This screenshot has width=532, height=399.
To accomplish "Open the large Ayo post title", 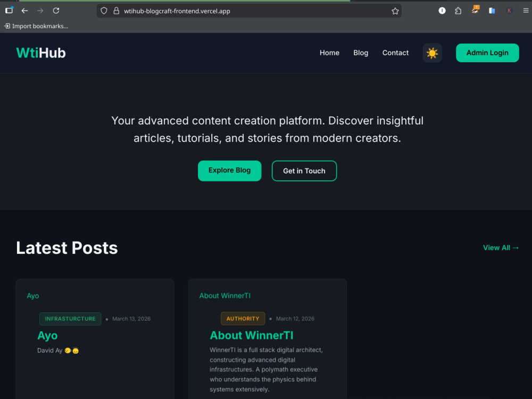I will [47, 336].
